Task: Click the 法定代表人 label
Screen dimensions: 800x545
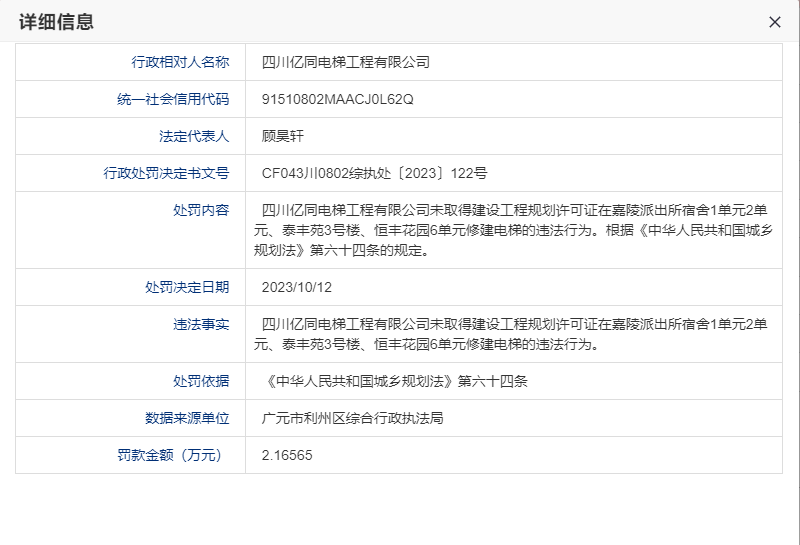Action: [194, 136]
